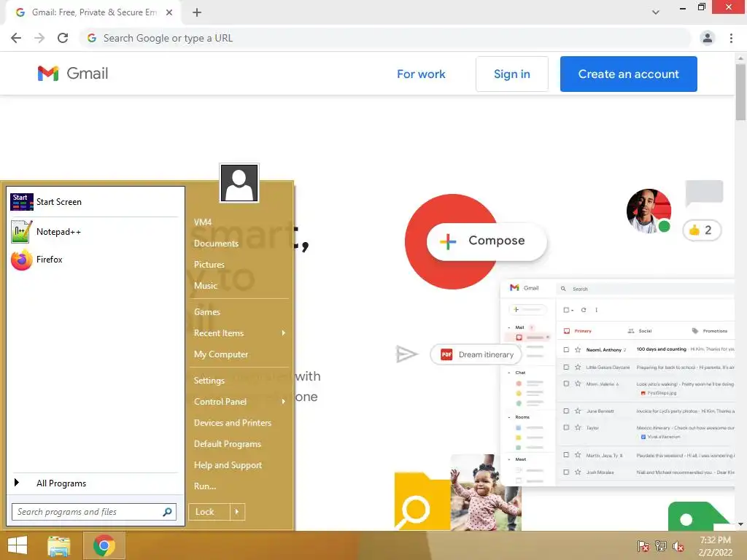Click the For work link
This screenshot has height=560, width=747.
[x=421, y=74]
